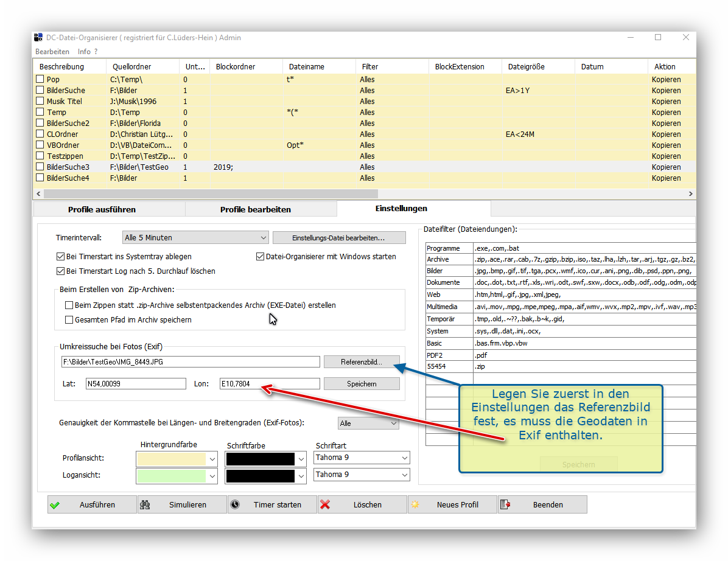The image size is (728, 561).
Task: Click Einstellungs-Datei bearbeiten button
Action: point(338,238)
